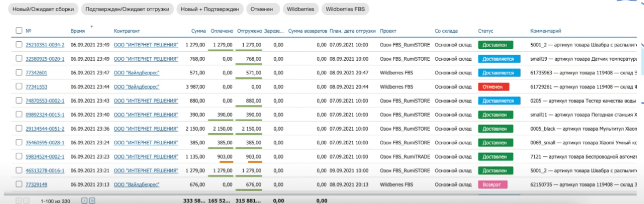
Task: Open order 59834524-0002-1
Action: (x=45, y=157)
